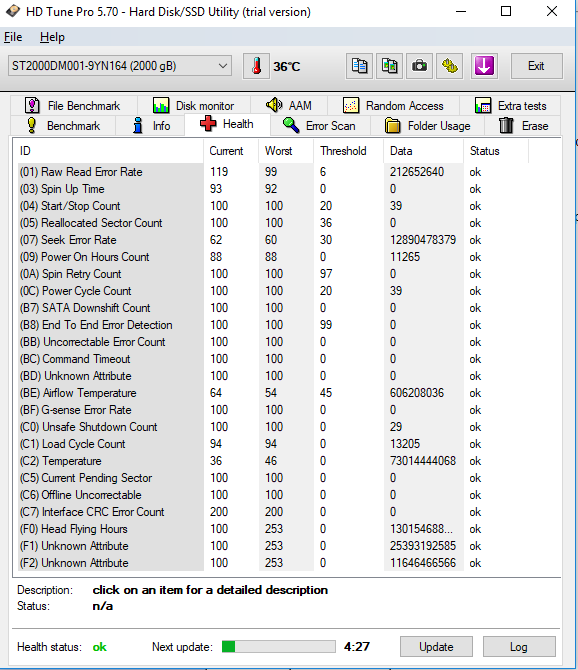Select the (07) Seek Error Rate row

point(273,240)
